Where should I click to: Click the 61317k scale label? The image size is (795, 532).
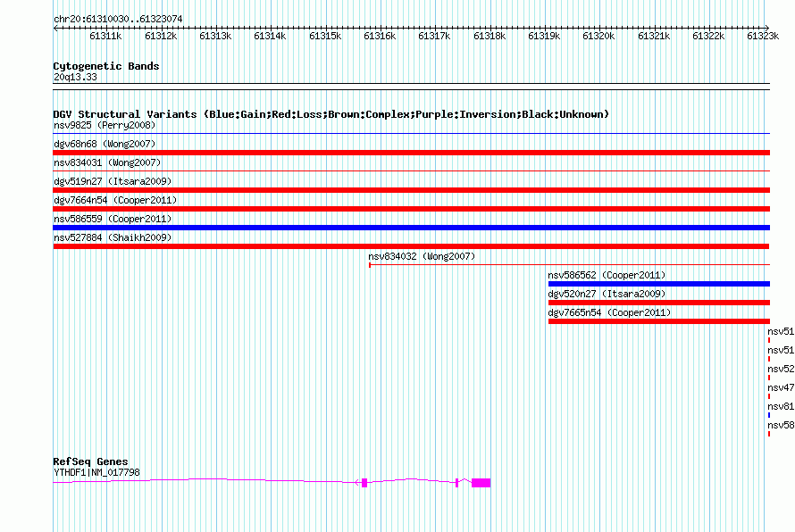pos(434,36)
